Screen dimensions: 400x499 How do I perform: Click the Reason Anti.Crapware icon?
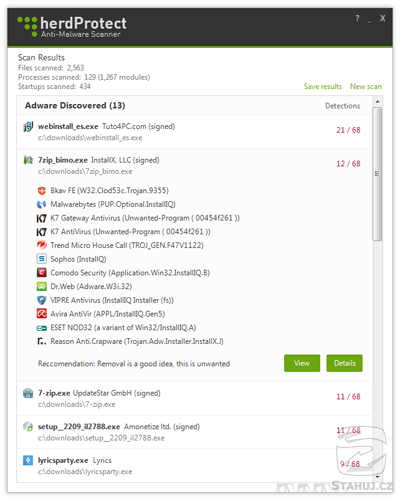(41, 341)
